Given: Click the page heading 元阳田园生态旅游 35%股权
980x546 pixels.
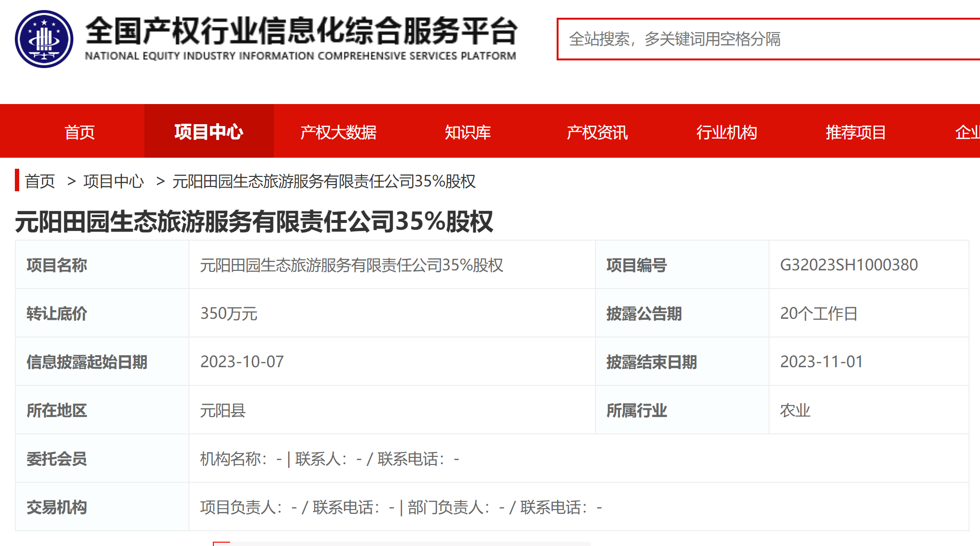Looking at the screenshot, I should coord(254,221).
